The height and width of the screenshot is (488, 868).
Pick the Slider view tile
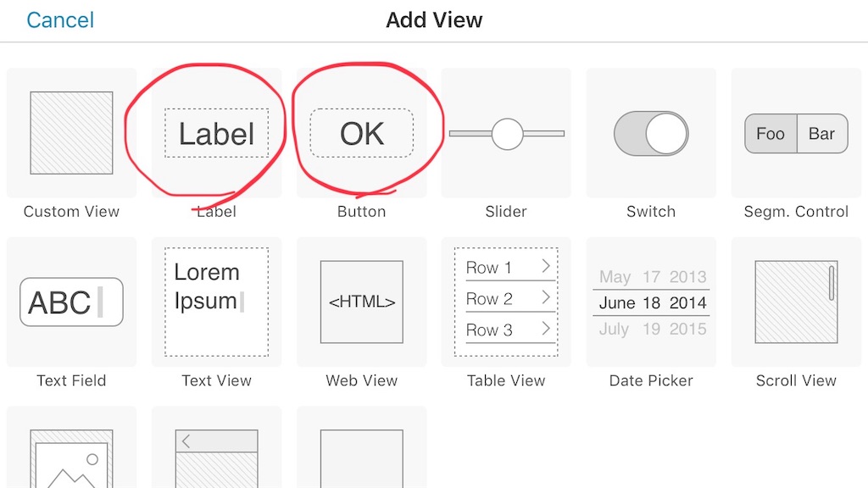pyautogui.click(x=506, y=133)
